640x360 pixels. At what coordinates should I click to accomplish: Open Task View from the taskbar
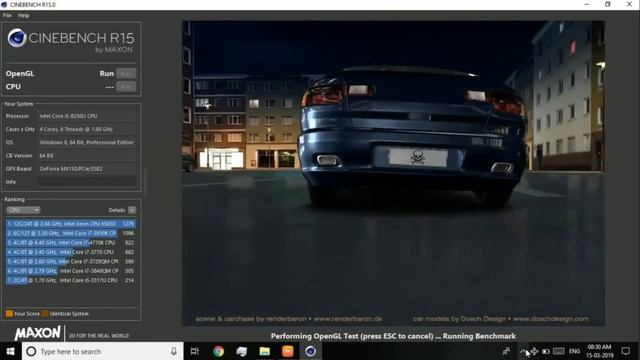pos(195,351)
